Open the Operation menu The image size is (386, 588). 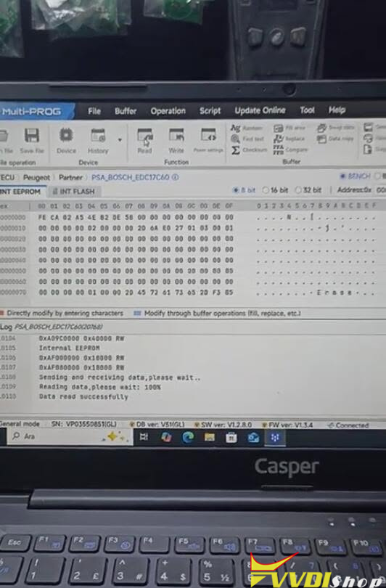pyautogui.click(x=168, y=111)
